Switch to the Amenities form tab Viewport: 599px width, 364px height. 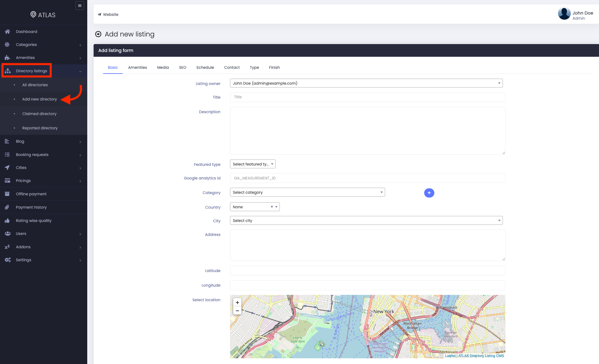(x=137, y=68)
